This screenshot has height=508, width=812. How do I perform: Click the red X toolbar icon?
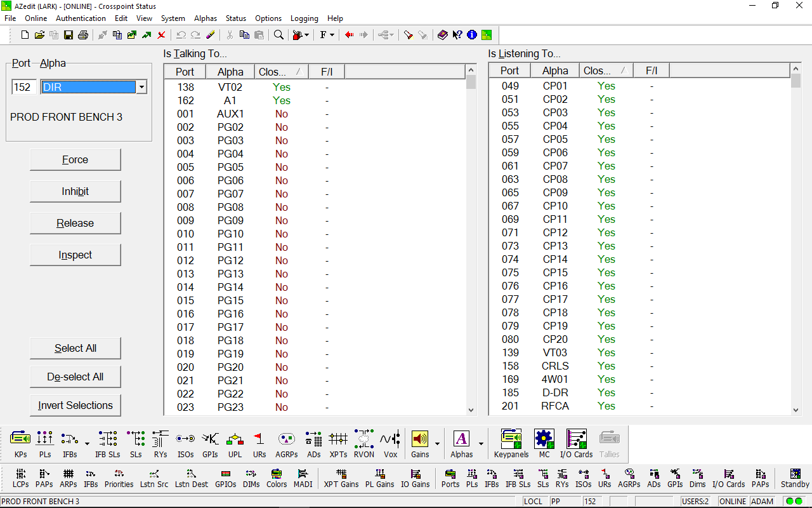click(162, 35)
